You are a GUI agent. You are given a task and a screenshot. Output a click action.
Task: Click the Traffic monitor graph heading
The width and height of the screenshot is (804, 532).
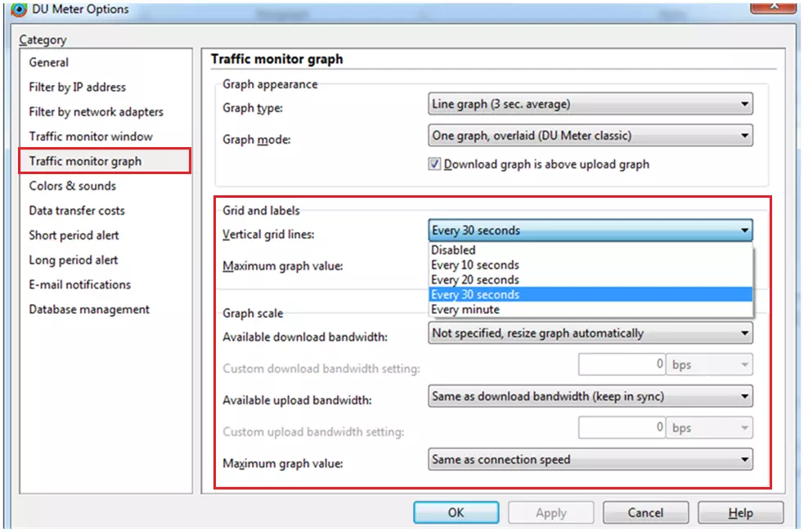click(x=277, y=60)
